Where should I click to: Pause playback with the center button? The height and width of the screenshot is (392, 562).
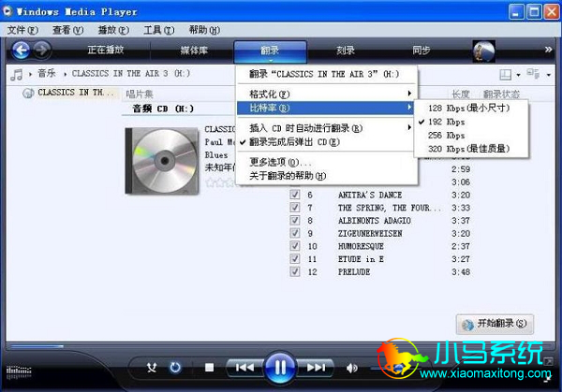point(280,368)
